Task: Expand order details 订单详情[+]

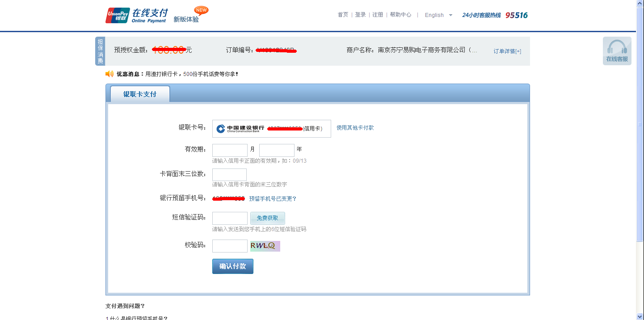Action: 507,51
